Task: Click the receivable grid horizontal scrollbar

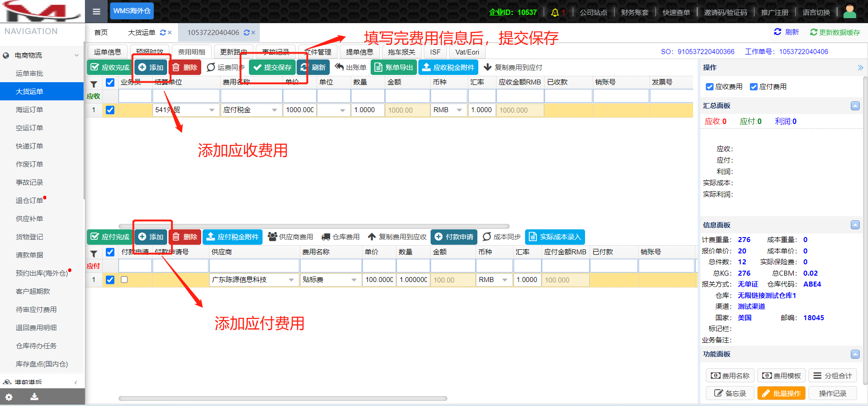Action: click(x=313, y=226)
